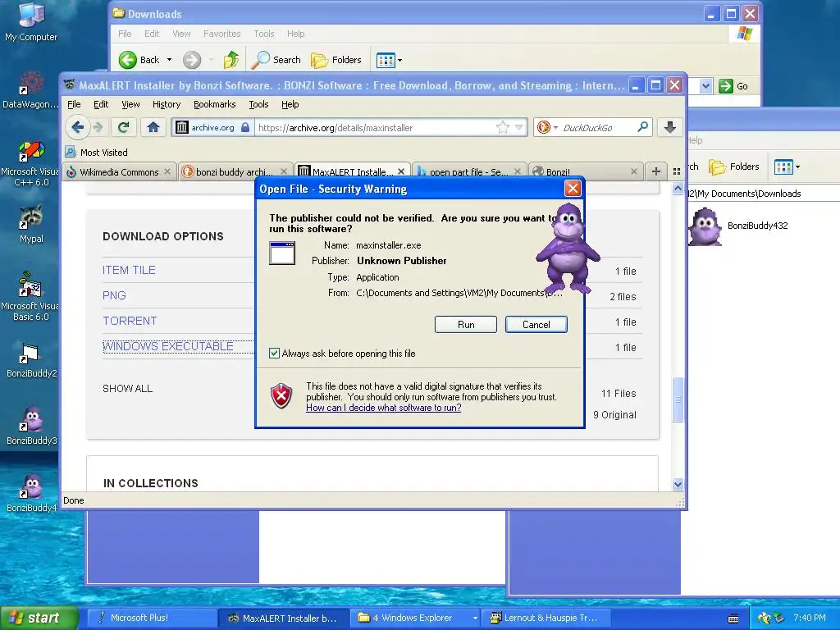Toggle Folders in right Explorer window
The width and height of the screenshot is (840, 630).
[x=734, y=167]
